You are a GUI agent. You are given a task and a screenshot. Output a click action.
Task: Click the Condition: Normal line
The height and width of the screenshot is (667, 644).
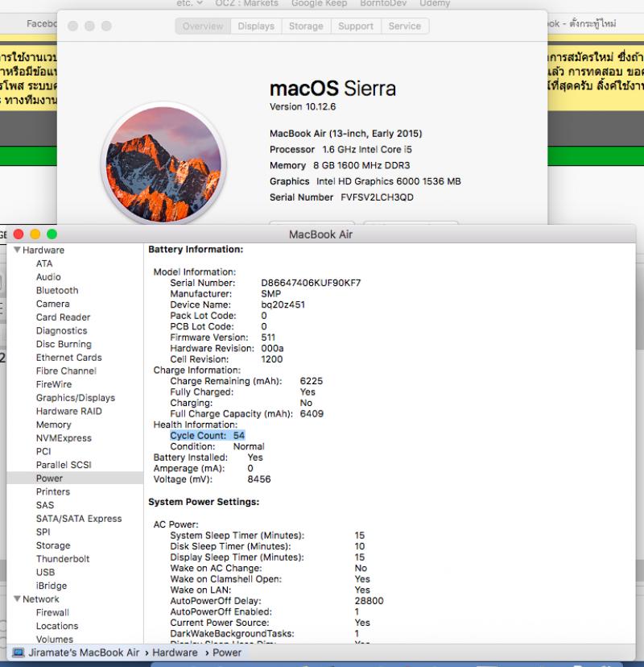[x=217, y=446]
